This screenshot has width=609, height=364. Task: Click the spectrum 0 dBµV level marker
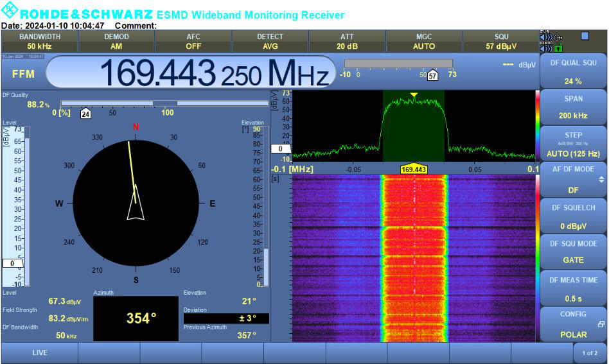coord(281,148)
